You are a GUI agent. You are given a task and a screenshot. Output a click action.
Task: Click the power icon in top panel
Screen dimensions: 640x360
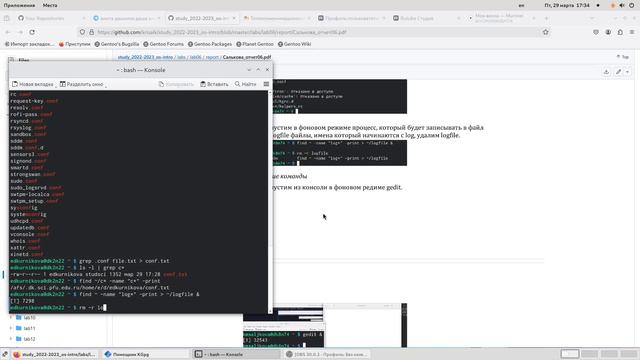pyautogui.click(x=632, y=5)
